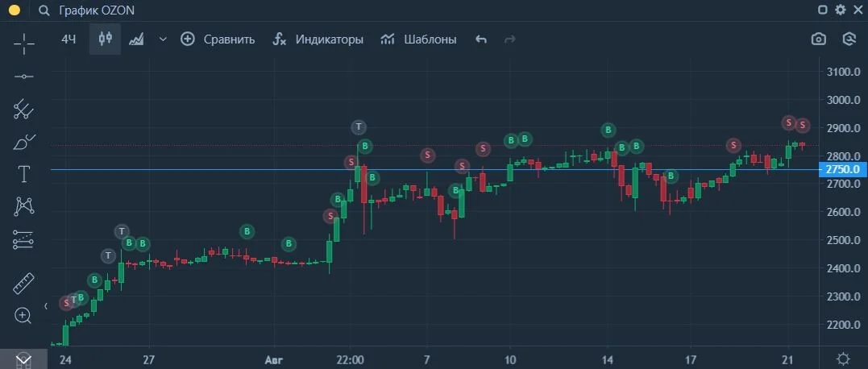868x369 pixels.
Task: Click the search magnifier in the header
Action: (44, 10)
